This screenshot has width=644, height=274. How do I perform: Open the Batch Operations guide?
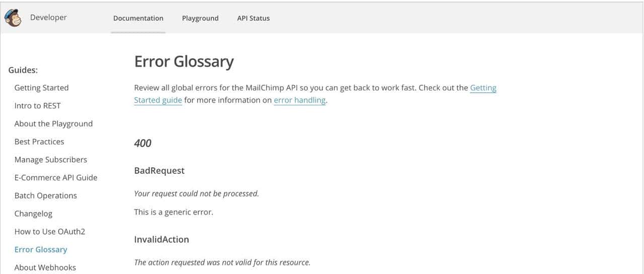(46, 196)
